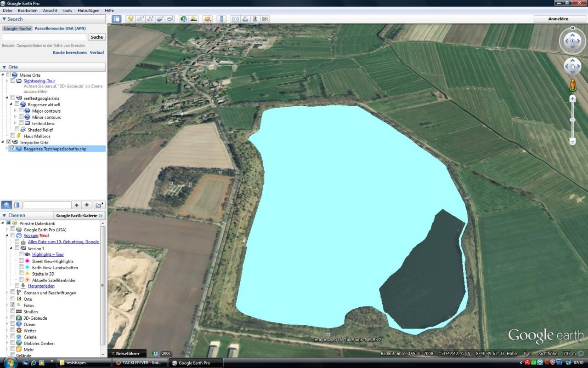The height and width of the screenshot is (368, 588).
Task: Expand the Major contours tree node
Action: click(x=15, y=111)
